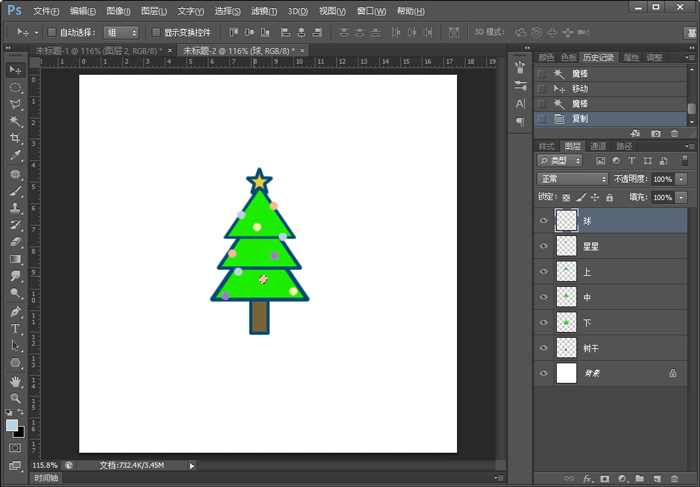The width and height of the screenshot is (700, 487).
Task: Delete layer using the trash icon
Action: (675, 479)
